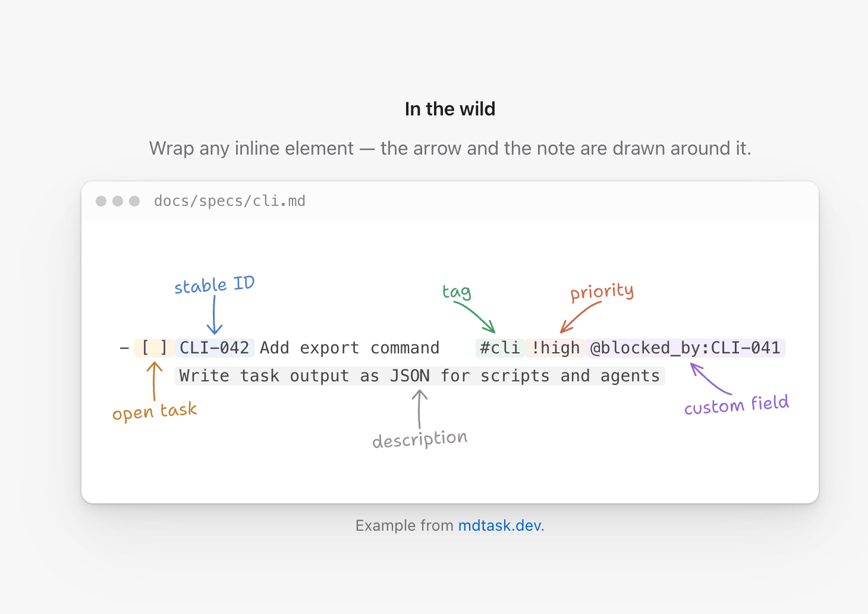Click the empty task checkbox brackets

tap(154, 347)
